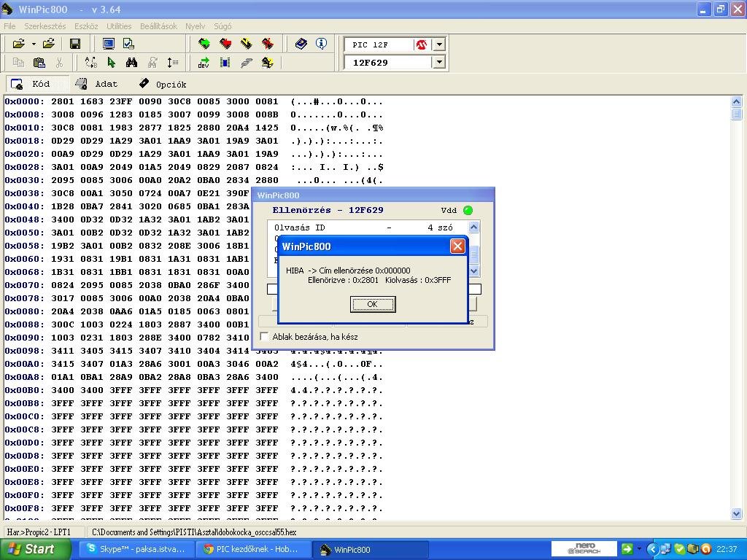Click the Nero Search taskbar box

pyautogui.click(x=584, y=549)
